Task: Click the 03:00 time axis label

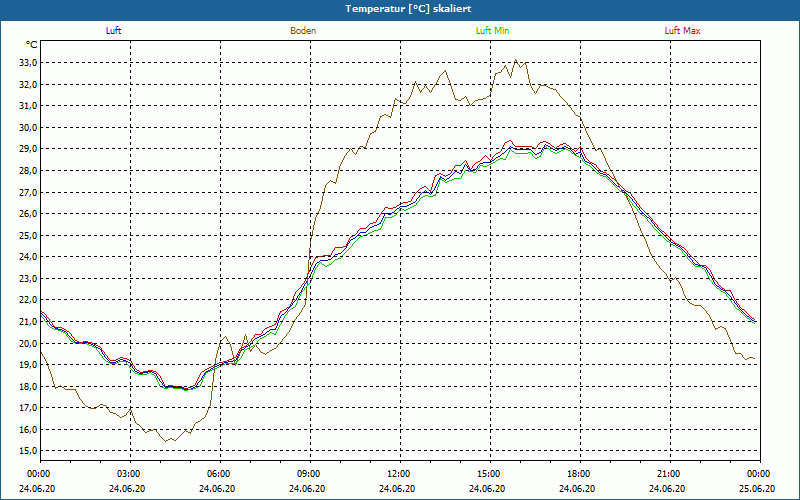Action: click(128, 474)
